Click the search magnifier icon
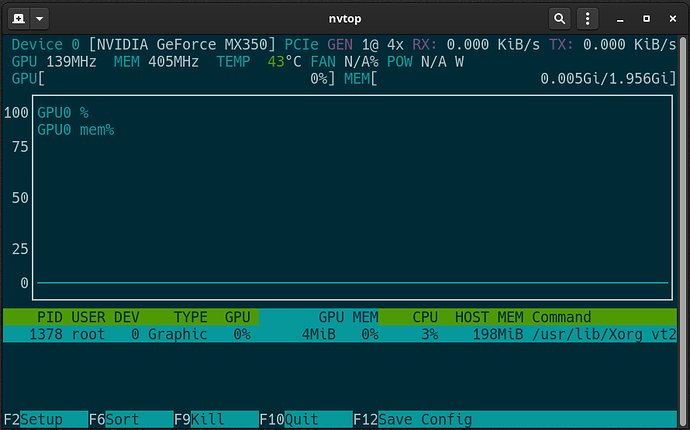This screenshot has width=690, height=430. [x=559, y=18]
